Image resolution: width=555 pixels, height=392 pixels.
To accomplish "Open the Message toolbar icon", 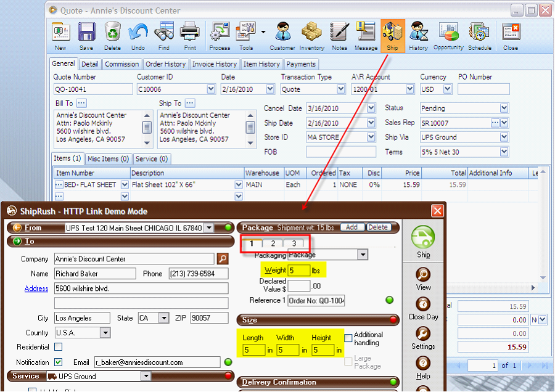I will (x=366, y=31).
